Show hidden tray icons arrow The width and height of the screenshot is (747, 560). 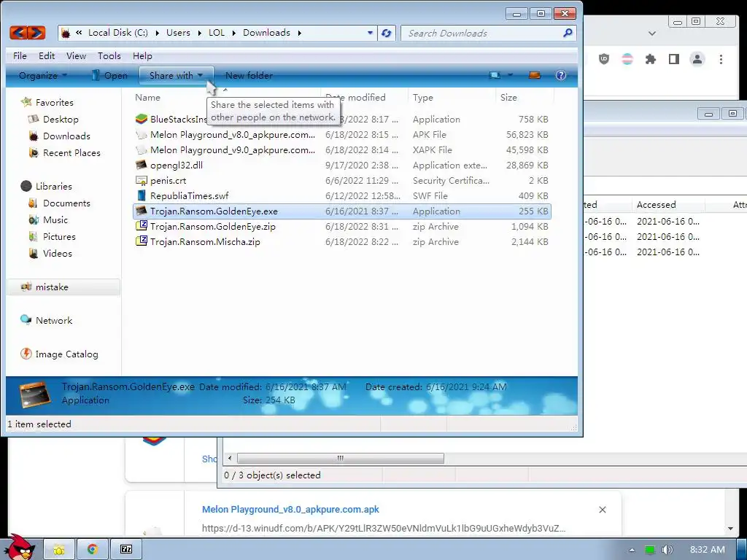[632, 550]
